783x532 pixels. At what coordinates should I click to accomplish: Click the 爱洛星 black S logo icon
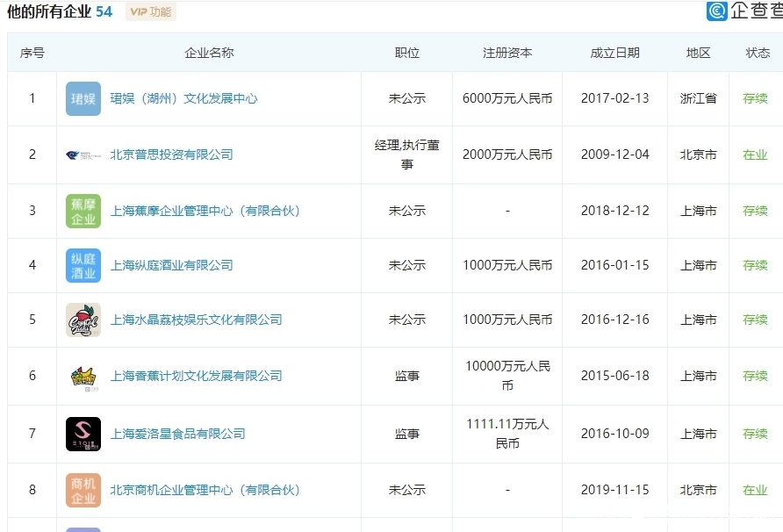[83, 433]
